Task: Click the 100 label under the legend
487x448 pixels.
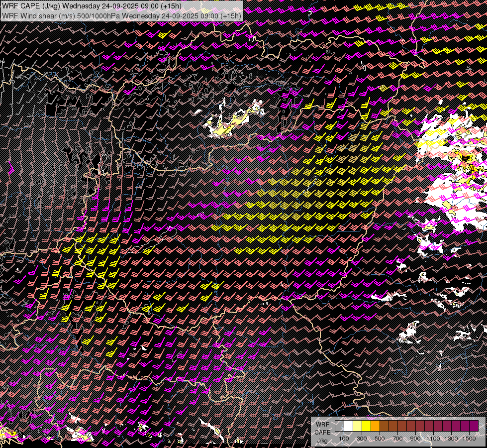Action: point(344,439)
